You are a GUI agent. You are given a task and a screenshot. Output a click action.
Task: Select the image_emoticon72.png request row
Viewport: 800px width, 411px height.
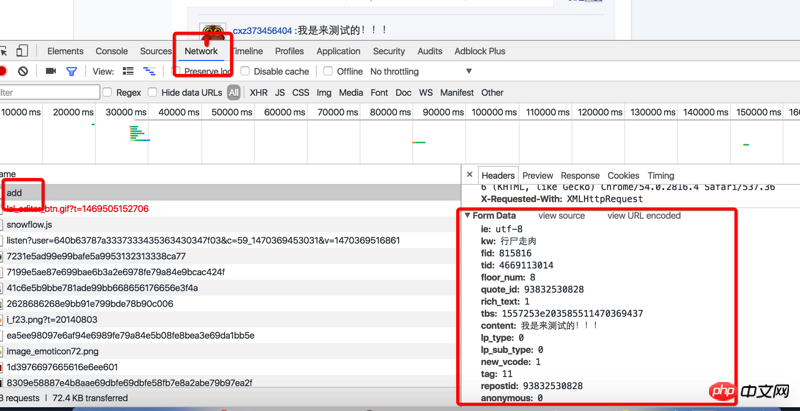[230, 351]
